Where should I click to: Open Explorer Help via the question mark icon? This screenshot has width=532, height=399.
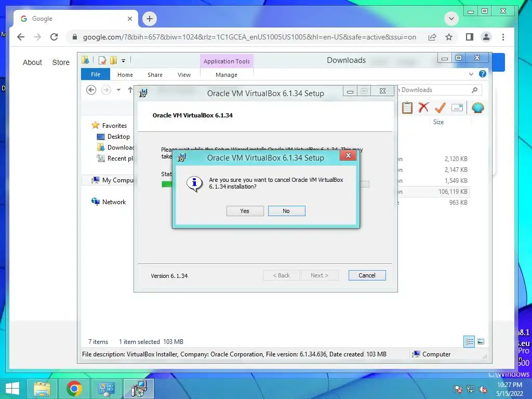pos(482,74)
